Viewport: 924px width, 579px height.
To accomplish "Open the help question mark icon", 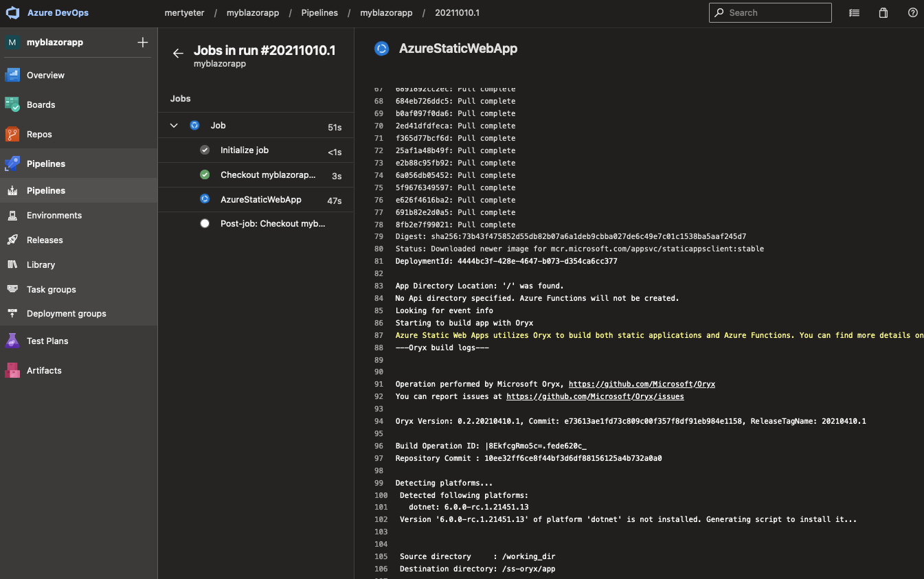I will [913, 12].
